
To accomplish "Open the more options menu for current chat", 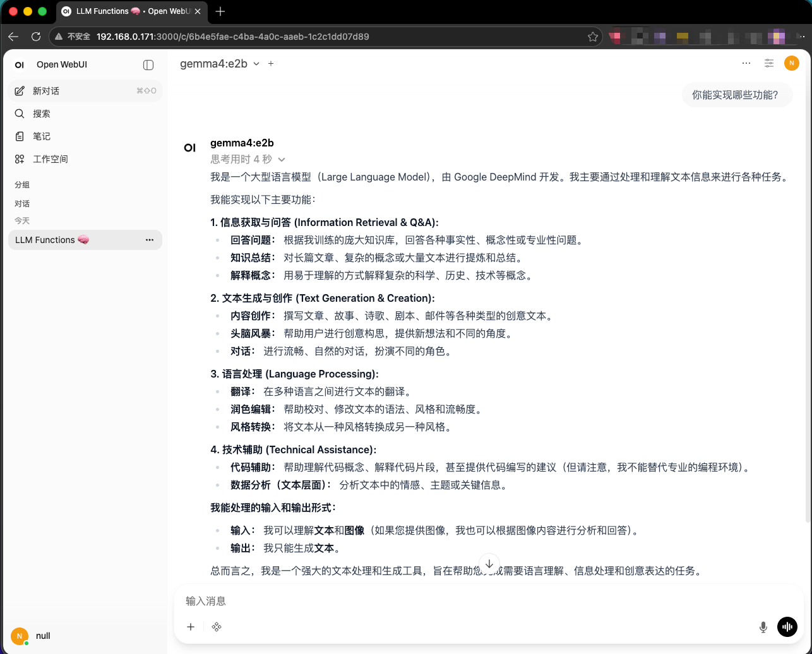I will point(746,63).
